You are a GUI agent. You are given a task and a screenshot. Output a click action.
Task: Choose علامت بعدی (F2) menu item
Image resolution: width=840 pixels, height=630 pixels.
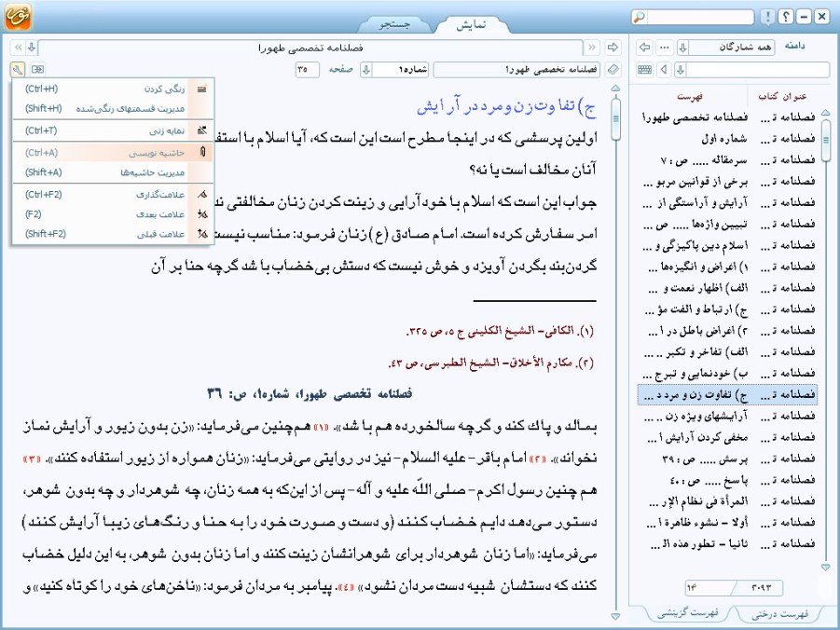click(113, 214)
